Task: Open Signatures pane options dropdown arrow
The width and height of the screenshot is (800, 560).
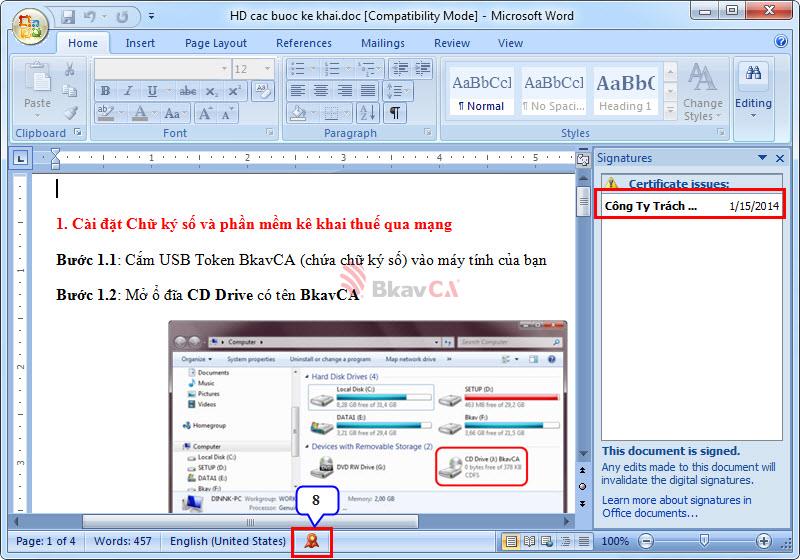Action: (x=762, y=158)
